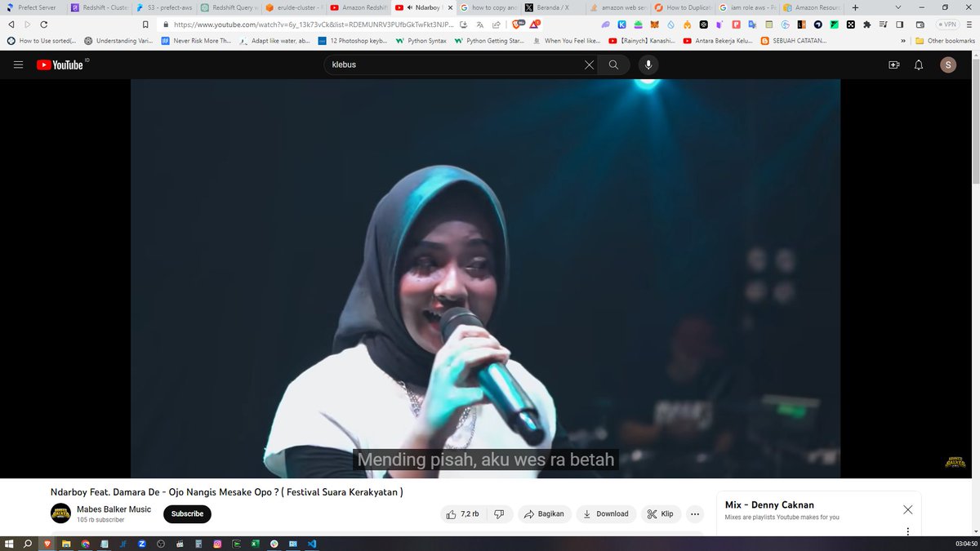This screenshot has height=551, width=980.
Task: Click the Download button
Action: pos(606,514)
